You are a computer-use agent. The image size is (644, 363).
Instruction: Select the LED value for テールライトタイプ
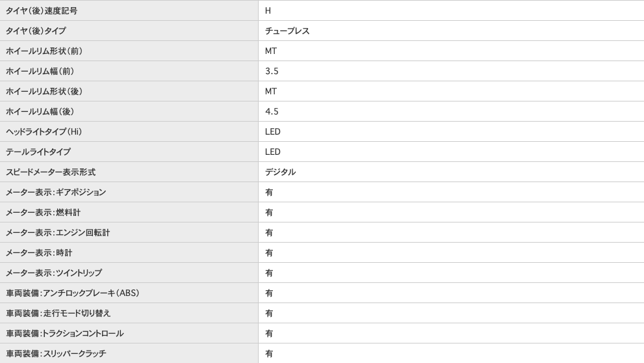(273, 152)
